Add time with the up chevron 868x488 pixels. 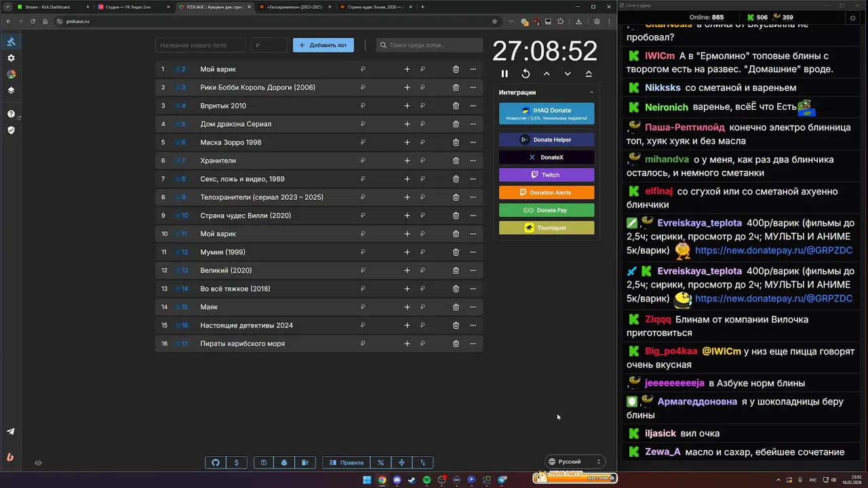pyautogui.click(x=547, y=74)
